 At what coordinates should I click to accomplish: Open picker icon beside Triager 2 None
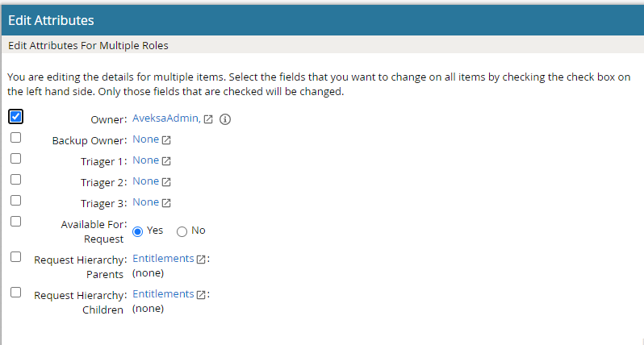click(x=166, y=182)
